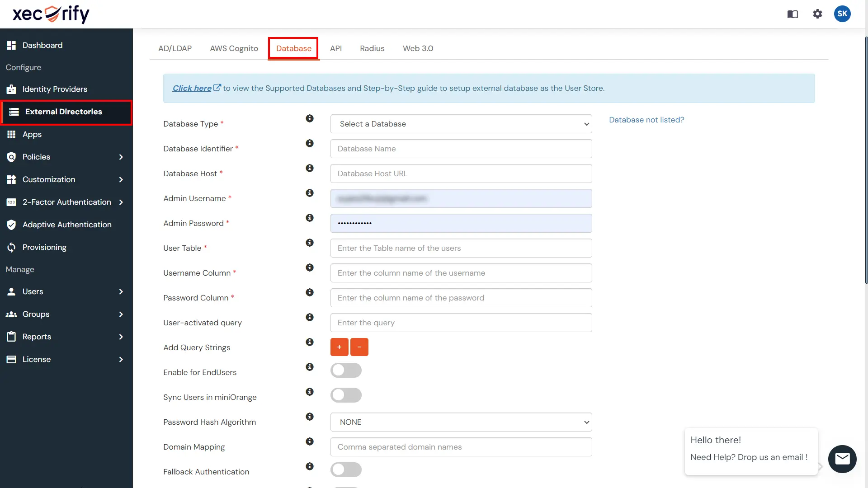Click the Groups people icon

(x=11, y=314)
